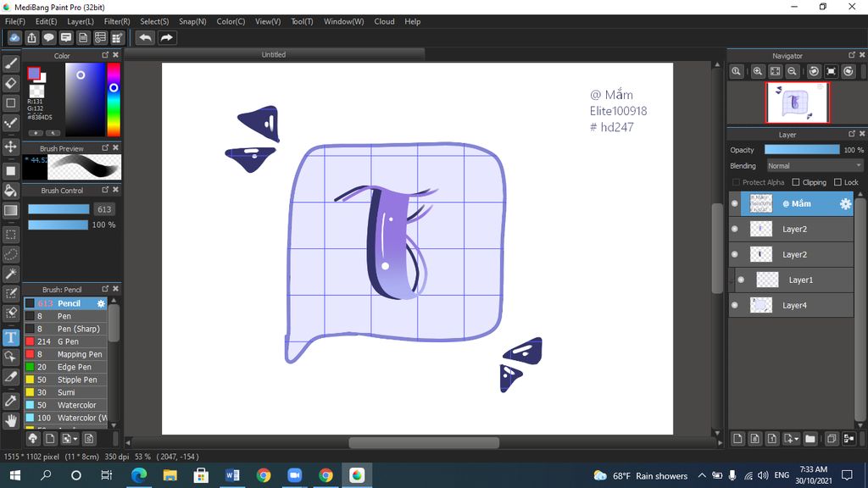Select the Sumi brush
Viewport: 868px width, 488px height.
(65, 392)
